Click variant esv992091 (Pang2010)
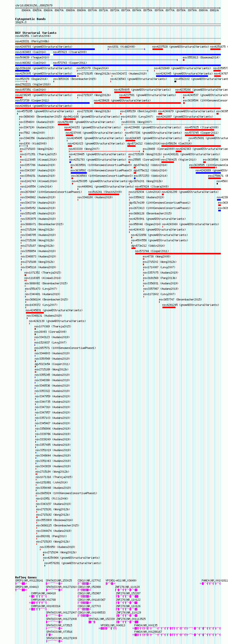This screenshot has height=644, width=228. 51,536
